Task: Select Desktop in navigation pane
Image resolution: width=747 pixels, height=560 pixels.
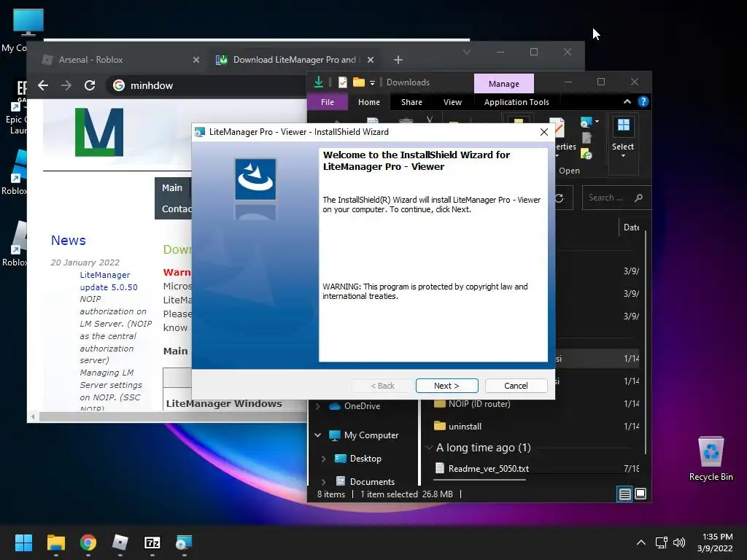Action: pyautogui.click(x=365, y=459)
